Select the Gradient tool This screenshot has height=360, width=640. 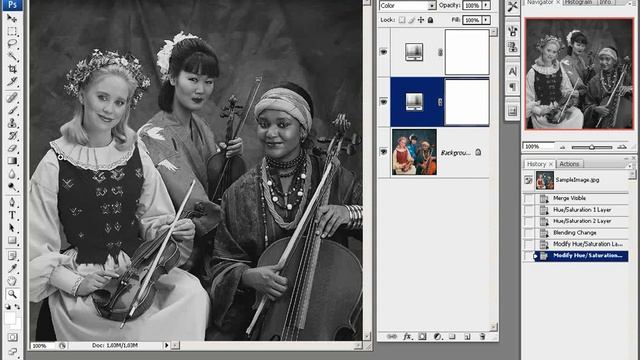click(12, 161)
